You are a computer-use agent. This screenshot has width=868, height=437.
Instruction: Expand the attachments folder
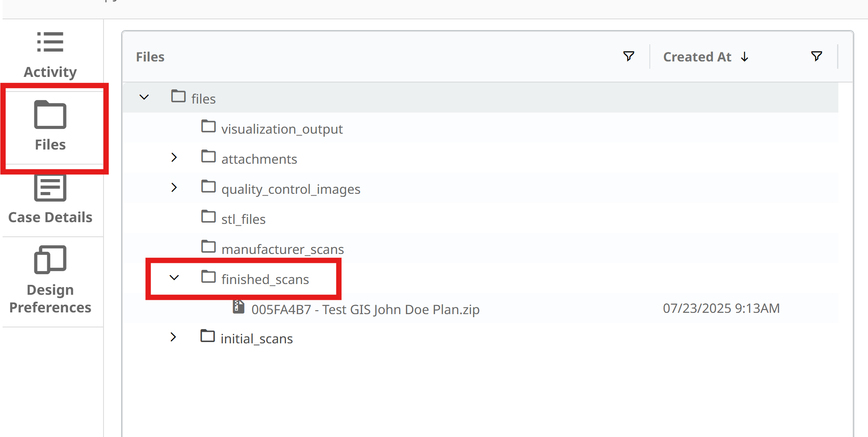click(174, 158)
